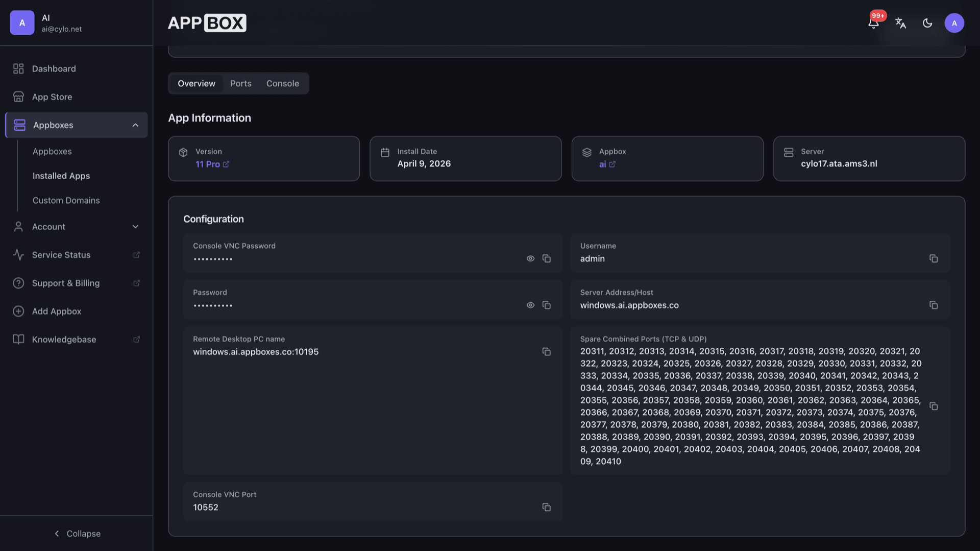
Task: Collapse the Appboxes sidebar section chevron
Action: click(x=135, y=125)
